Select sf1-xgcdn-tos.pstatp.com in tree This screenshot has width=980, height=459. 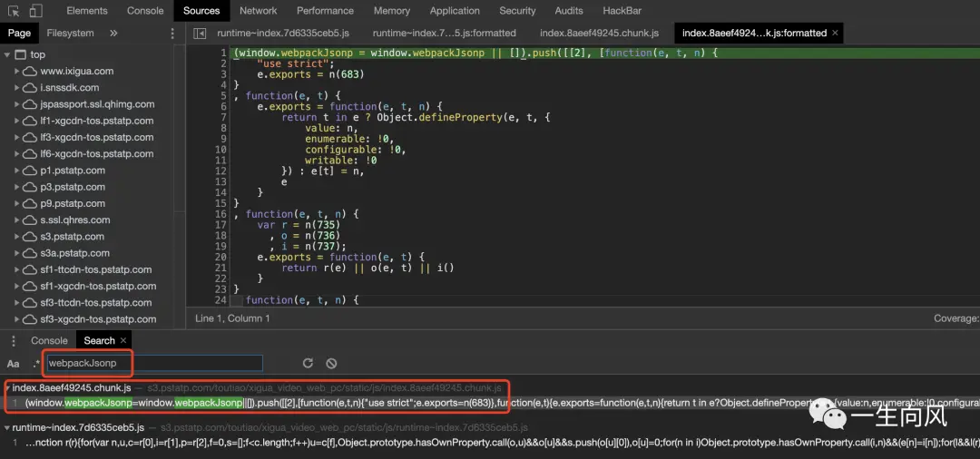[98, 286]
